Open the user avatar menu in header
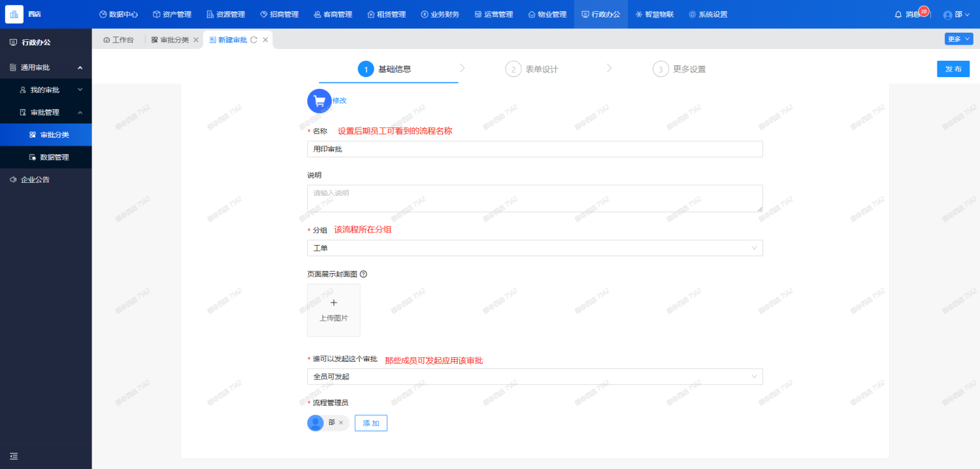The width and height of the screenshot is (980, 469). click(x=948, y=15)
